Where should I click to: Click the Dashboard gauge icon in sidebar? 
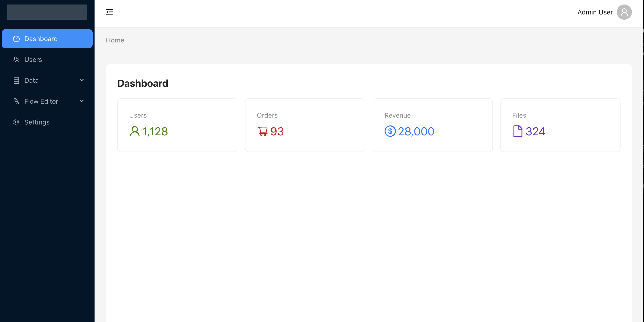[16, 39]
